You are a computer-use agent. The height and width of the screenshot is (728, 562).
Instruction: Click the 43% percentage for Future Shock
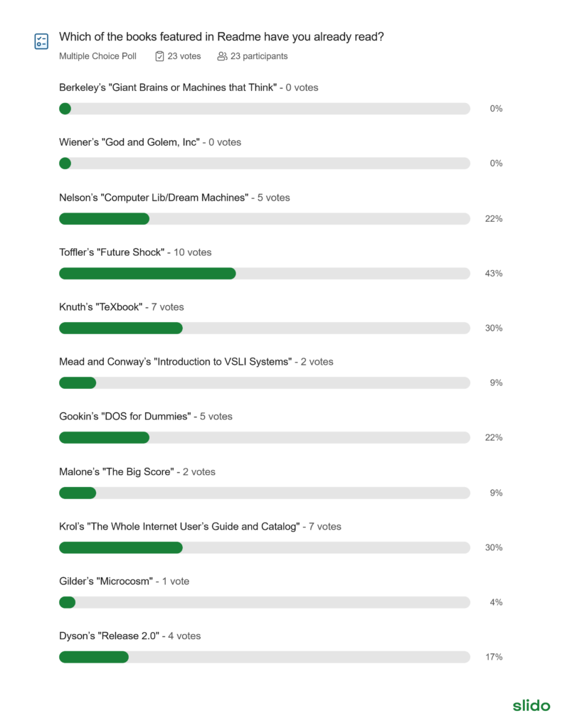pyautogui.click(x=494, y=274)
